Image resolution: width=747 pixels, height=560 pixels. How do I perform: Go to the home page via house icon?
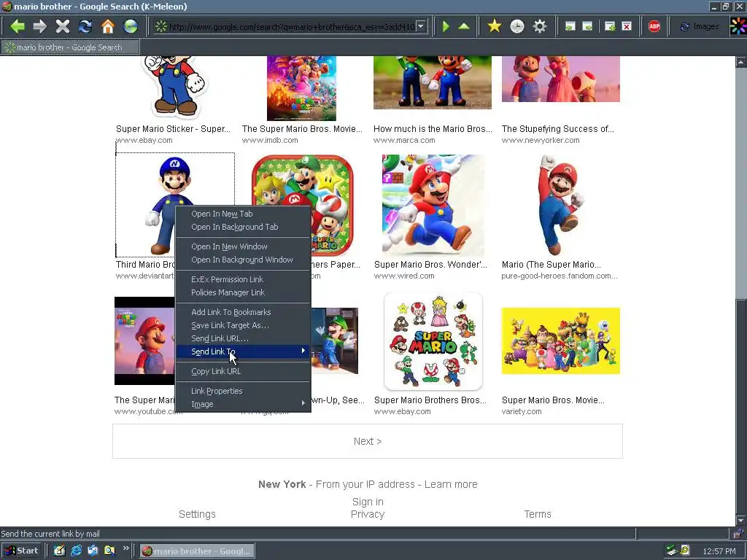point(108,26)
